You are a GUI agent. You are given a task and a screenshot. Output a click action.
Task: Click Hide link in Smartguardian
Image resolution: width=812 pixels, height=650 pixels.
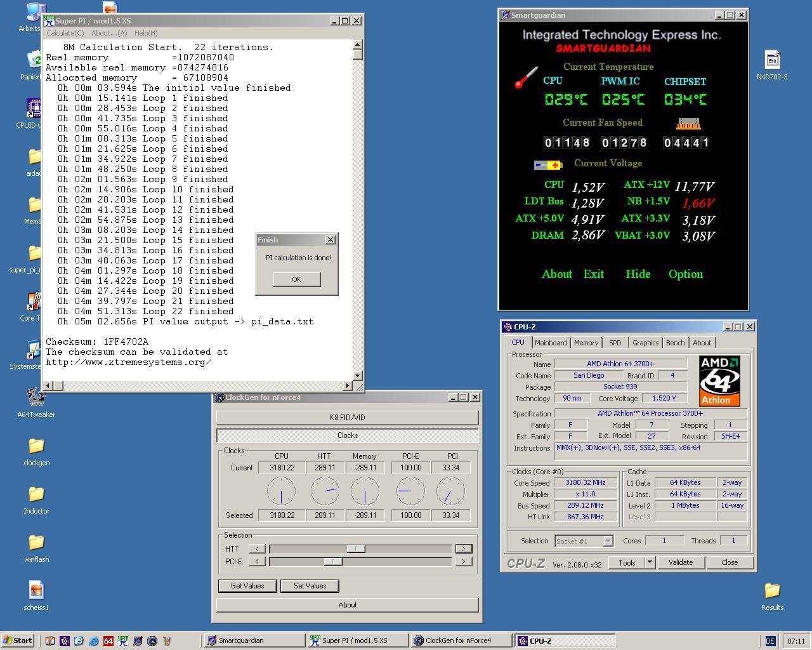pyautogui.click(x=638, y=274)
